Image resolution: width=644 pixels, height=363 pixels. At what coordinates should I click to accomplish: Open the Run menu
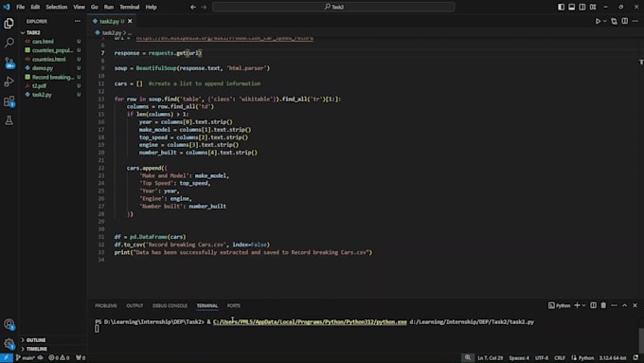(108, 7)
